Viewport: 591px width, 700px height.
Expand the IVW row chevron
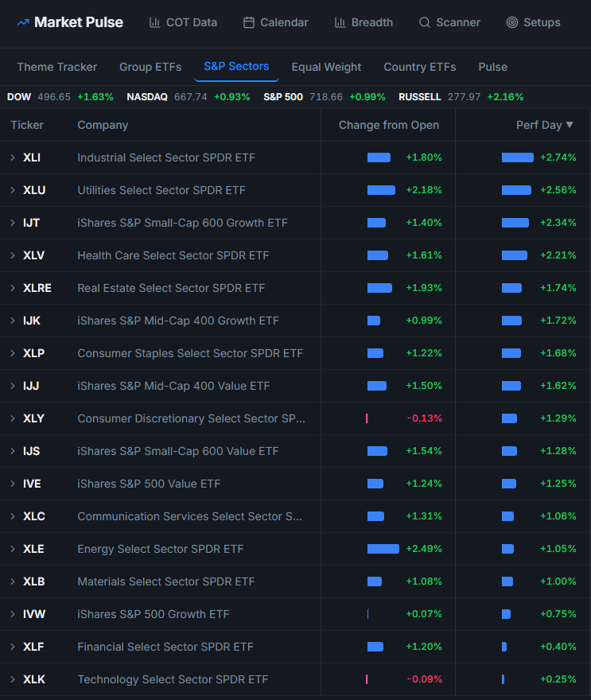point(13,614)
